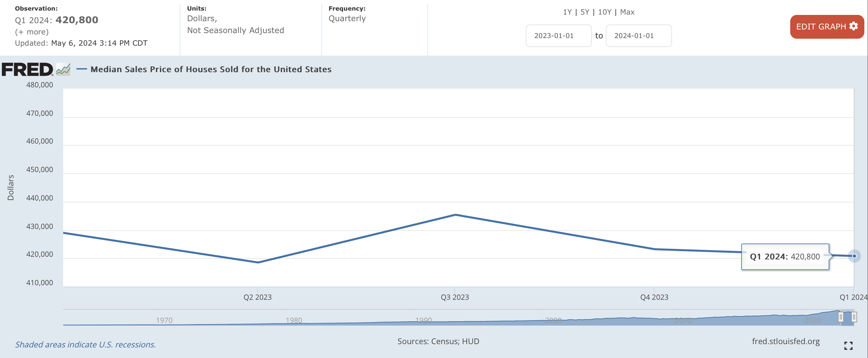Click the 1990 area in the navigator timeline
The width and height of the screenshot is (868, 358).
point(423,320)
